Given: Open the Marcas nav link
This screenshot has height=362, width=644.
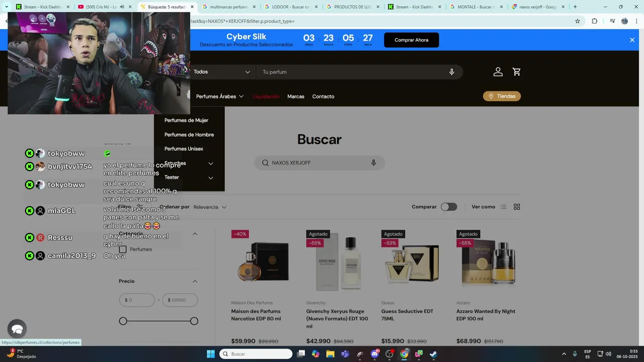Looking at the screenshot, I should (x=296, y=97).
